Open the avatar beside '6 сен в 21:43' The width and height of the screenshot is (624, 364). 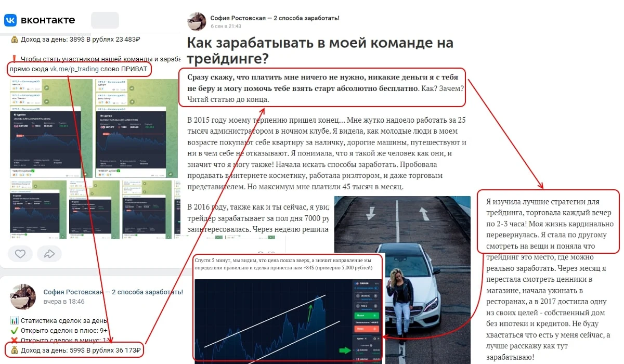coord(197,22)
